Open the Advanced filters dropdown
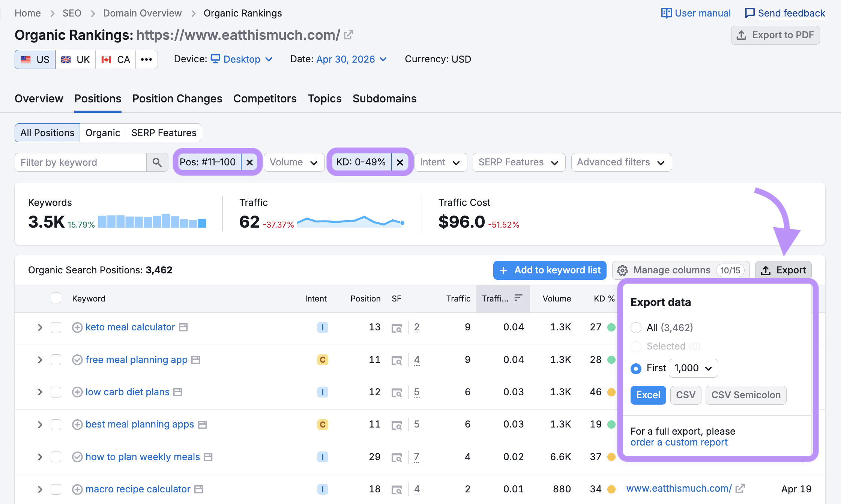 click(x=621, y=162)
